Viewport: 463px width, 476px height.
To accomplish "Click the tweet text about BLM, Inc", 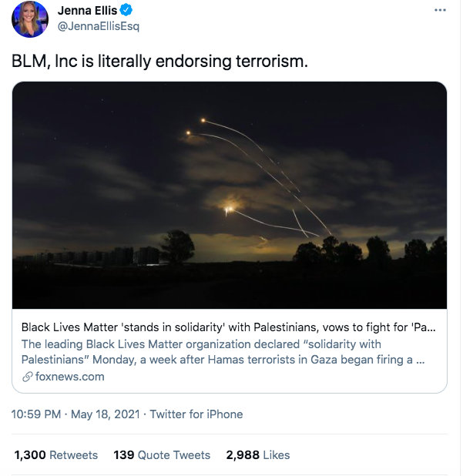I will tap(159, 61).
